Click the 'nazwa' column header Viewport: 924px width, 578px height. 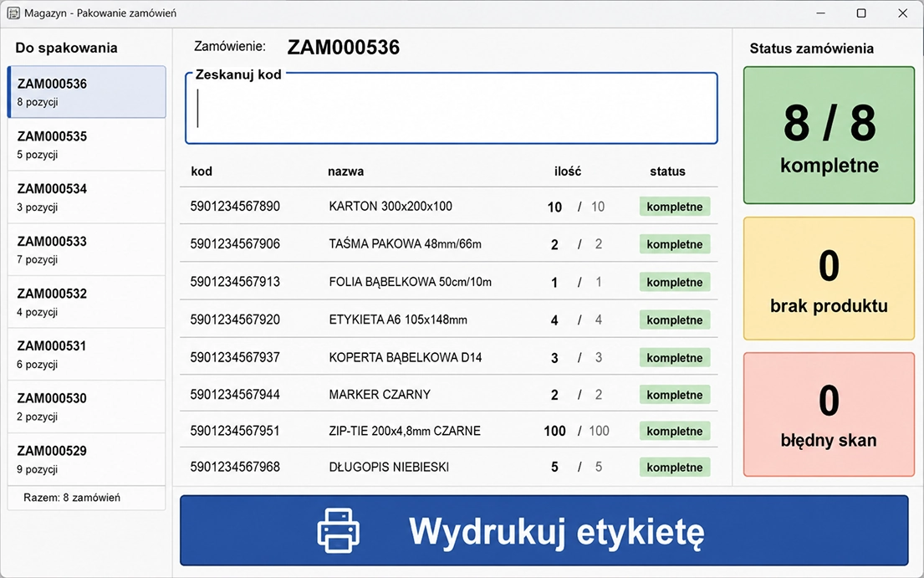346,171
